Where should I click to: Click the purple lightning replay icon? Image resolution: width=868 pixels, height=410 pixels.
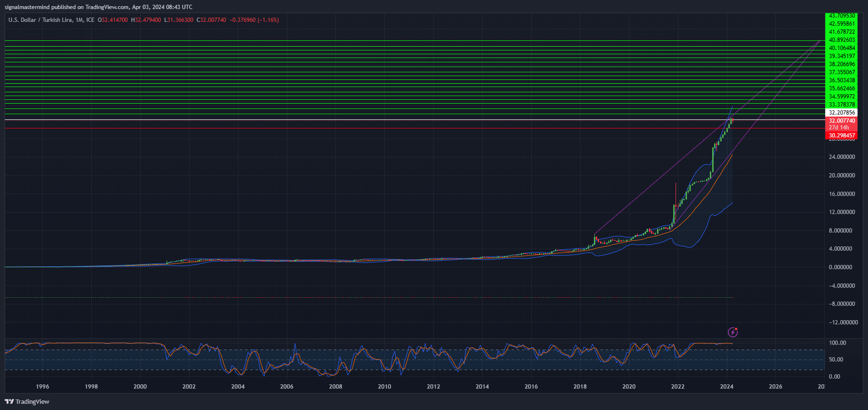pyautogui.click(x=733, y=332)
